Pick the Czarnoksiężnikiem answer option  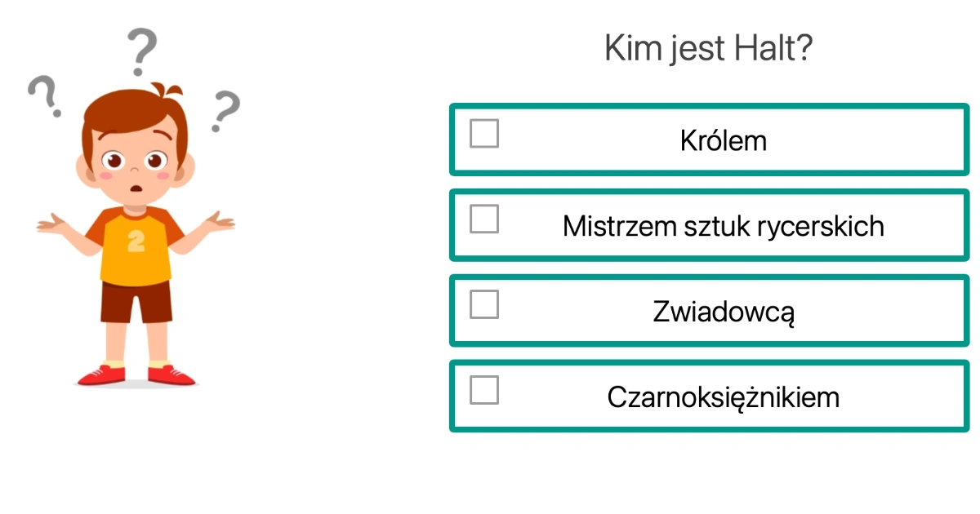click(x=708, y=397)
